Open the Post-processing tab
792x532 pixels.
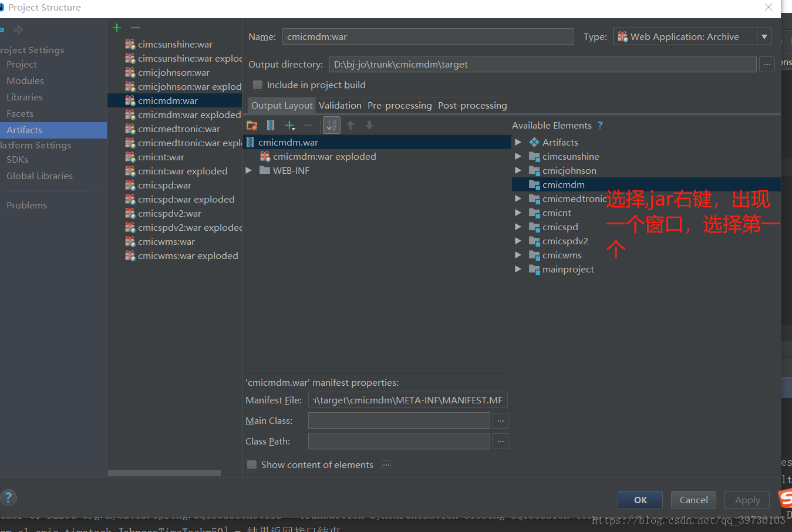click(472, 105)
